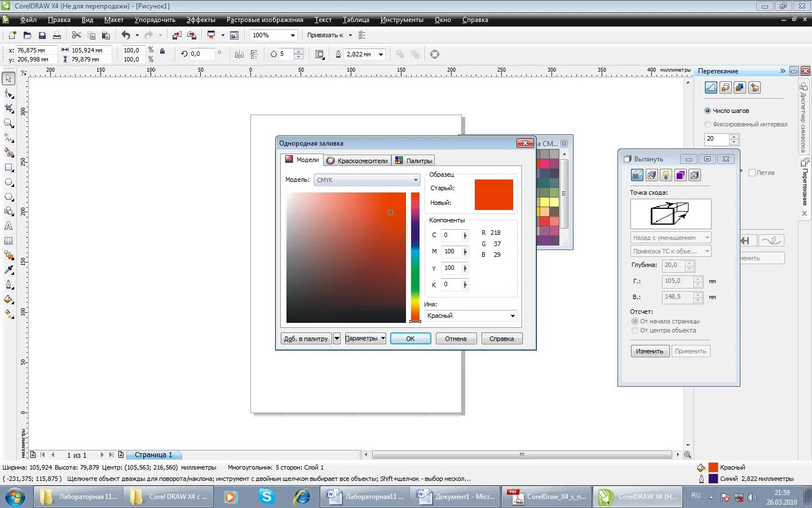812x508 pixels.
Task: Click 'Доб. в палитру' button
Action: coord(306,339)
